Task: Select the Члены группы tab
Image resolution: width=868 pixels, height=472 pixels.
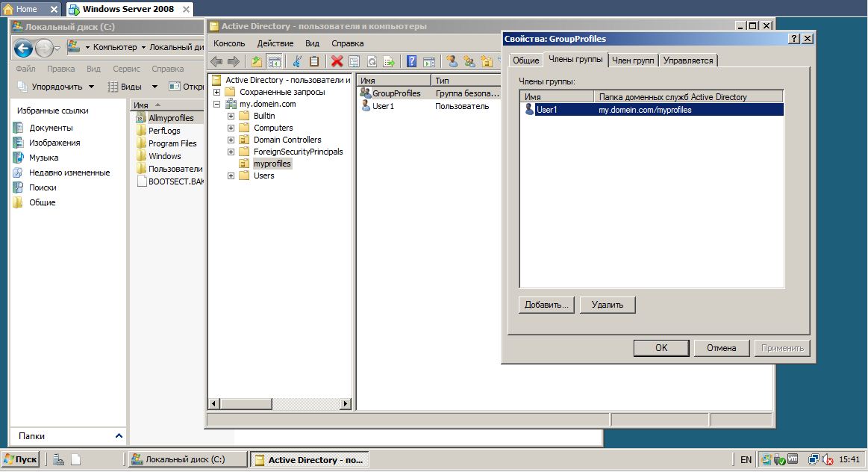Action: tap(575, 59)
